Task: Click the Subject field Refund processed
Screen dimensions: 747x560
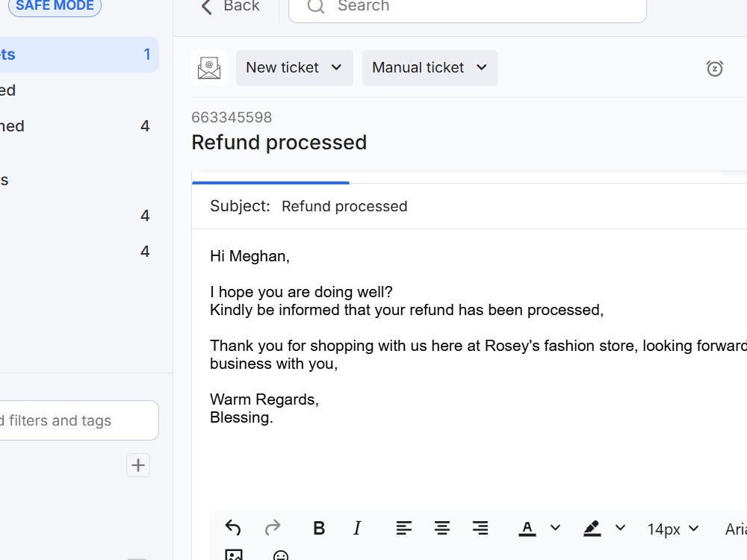Action: coord(344,206)
